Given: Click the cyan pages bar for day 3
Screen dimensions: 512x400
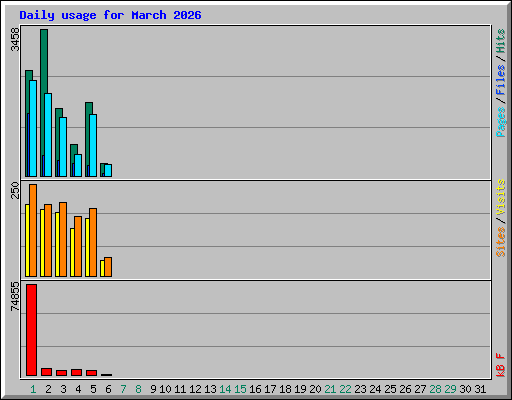Looking at the screenshot, I should (63, 147).
